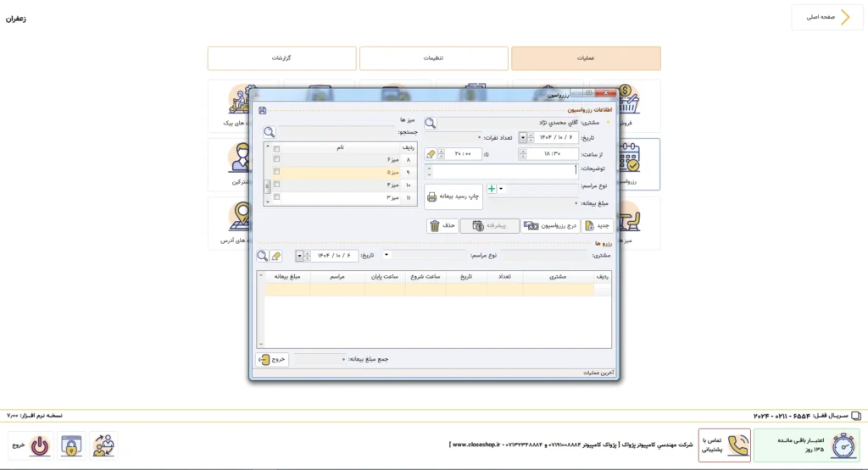Clear the time range with eraser icon

[x=431, y=154]
